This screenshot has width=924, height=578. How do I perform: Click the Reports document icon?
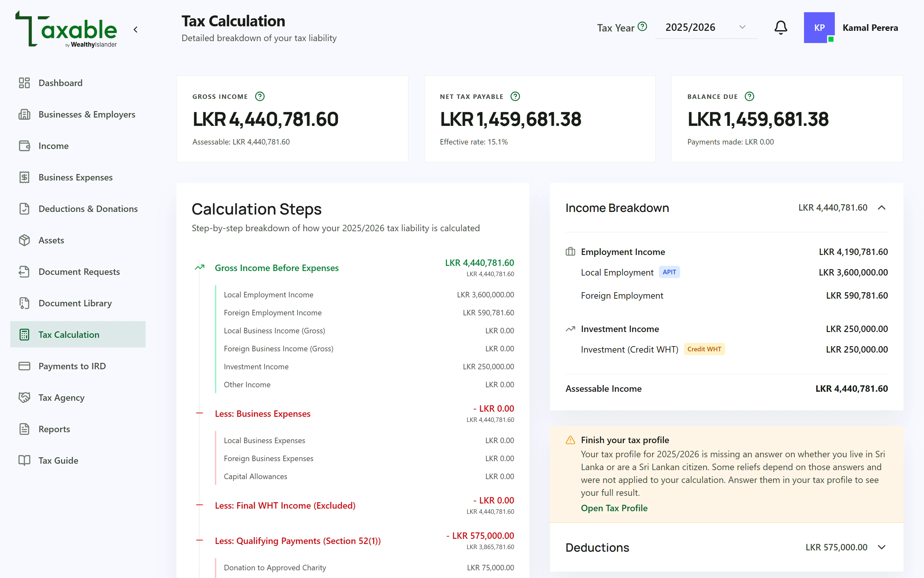[24, 429]
